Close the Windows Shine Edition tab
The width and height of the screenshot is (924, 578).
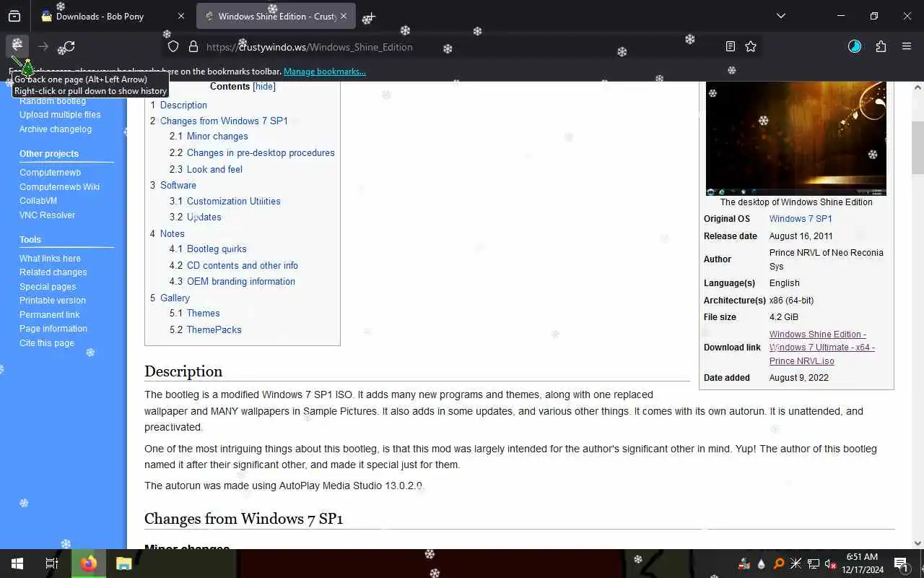[x=344, y=16]
